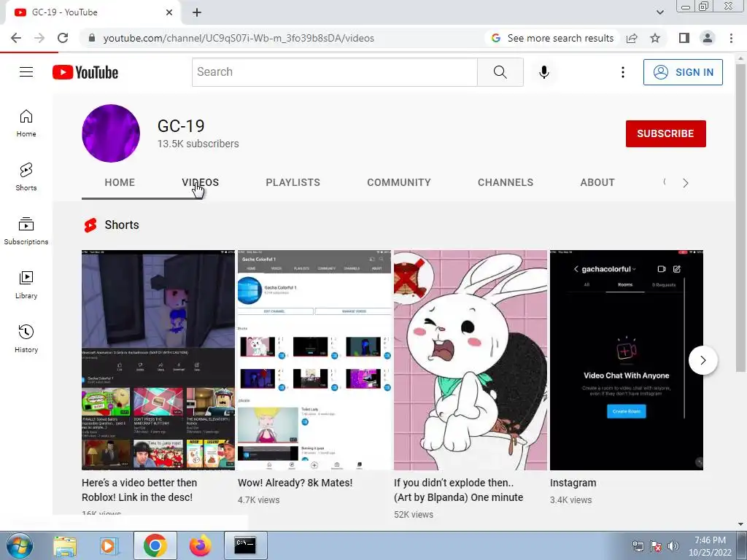This screenshot has width=747, height=560.
Task: Go back in Chrome
Action: click(16, 38)
